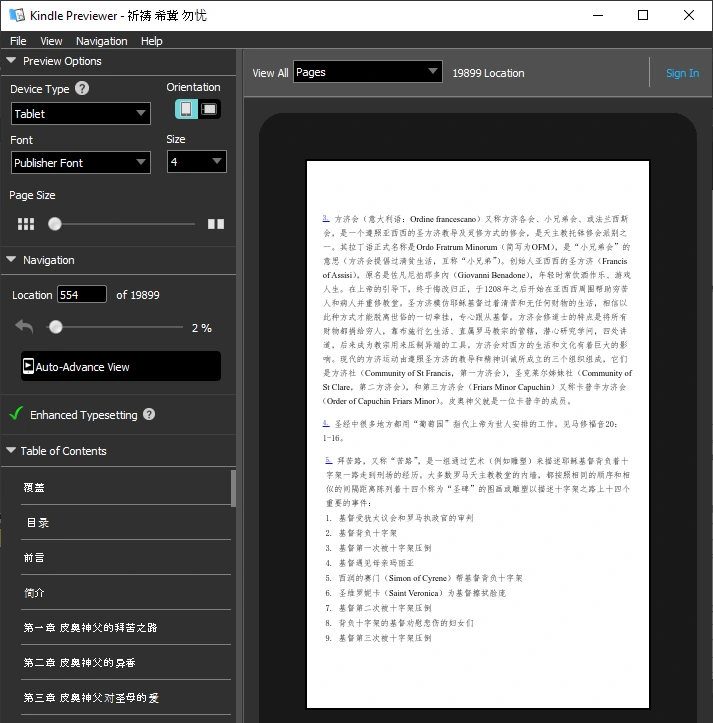Image resolution: width=713 pixels, height=723 pixels.
Task: Collapse the Preview Options section
Action: coord(11,60)
